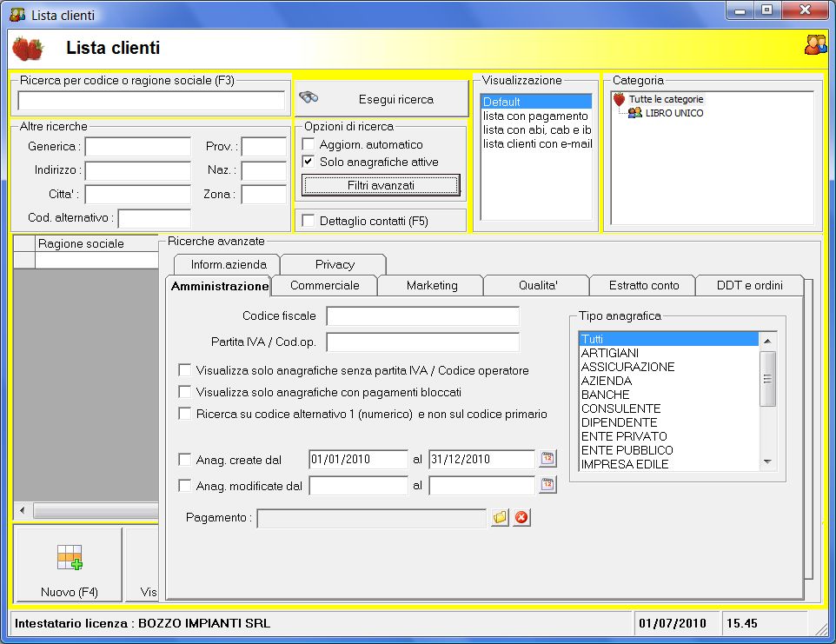836x644 pixels.
Task: Clear Pagamento with red X icon
Action: [522, 517]
